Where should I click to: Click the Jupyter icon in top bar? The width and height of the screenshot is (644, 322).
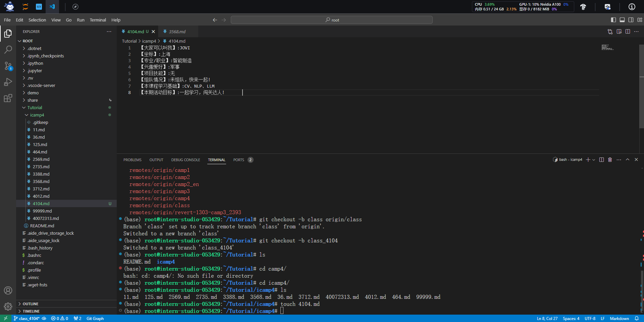[25, 6]
